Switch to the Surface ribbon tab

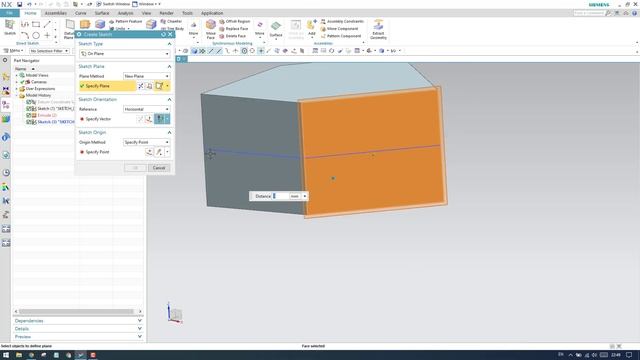102,13
